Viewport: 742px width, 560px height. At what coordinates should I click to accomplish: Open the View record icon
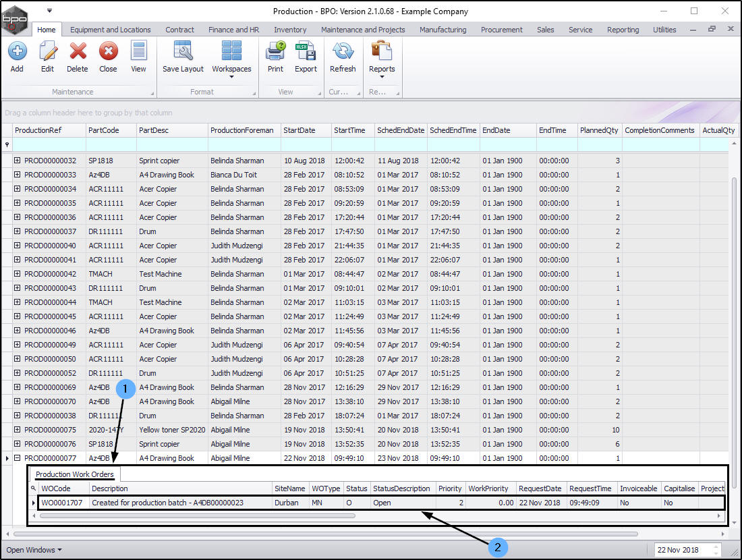point(138,52)
